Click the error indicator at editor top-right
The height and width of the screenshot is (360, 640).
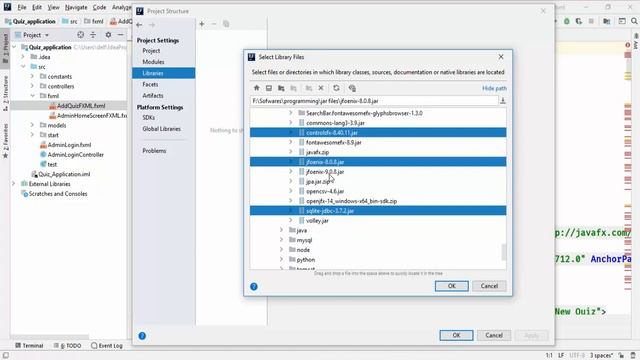click(628, 45)
